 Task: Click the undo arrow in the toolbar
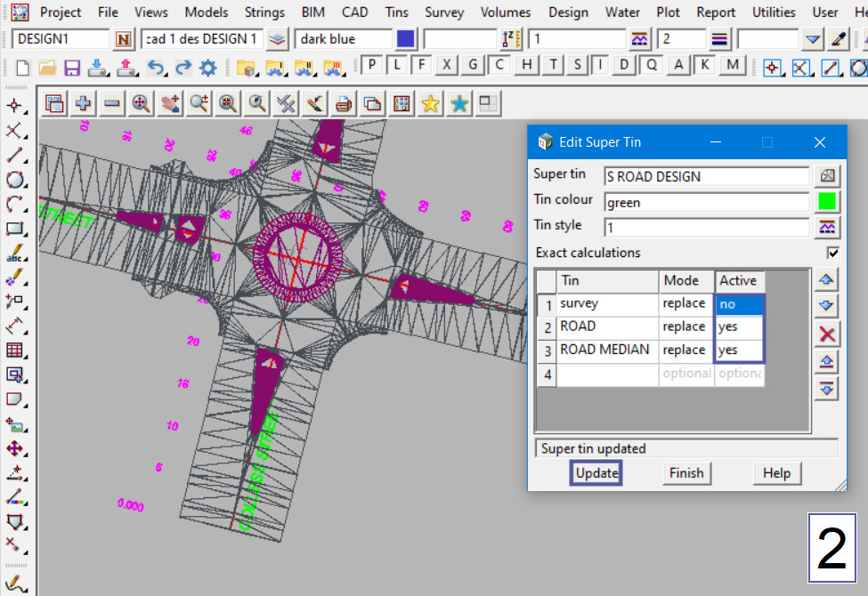click(155, 68)
